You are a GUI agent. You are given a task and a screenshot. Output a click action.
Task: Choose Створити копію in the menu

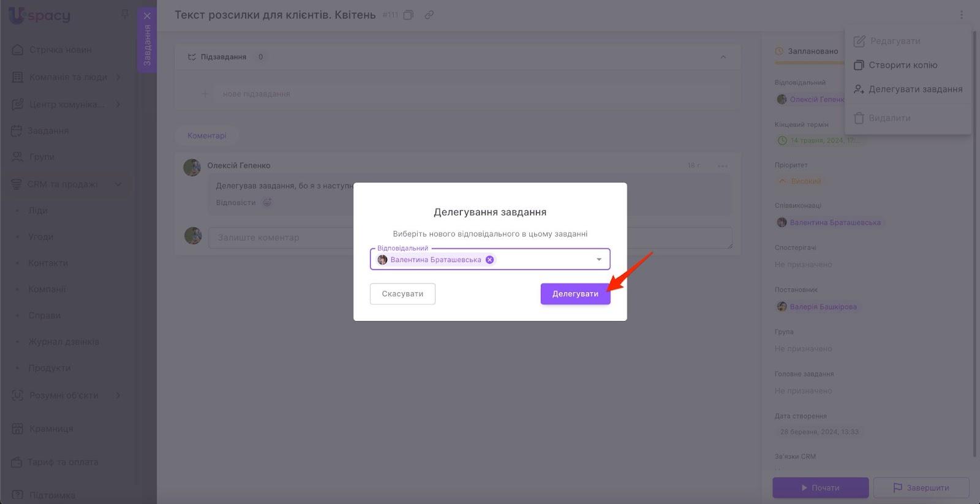pyautogui.click(x=895, y=65)
